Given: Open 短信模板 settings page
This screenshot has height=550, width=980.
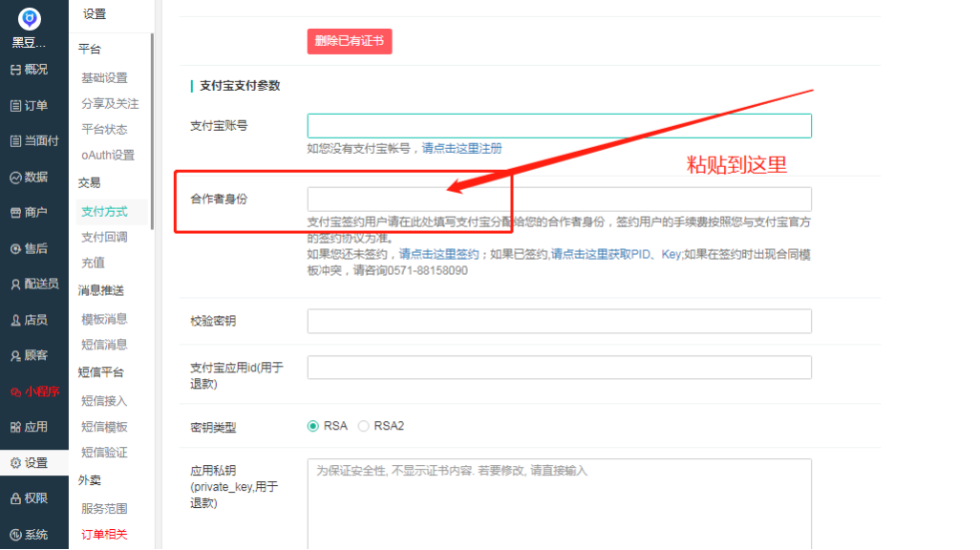Looking at the screenshot, I should tap(104, 427).
